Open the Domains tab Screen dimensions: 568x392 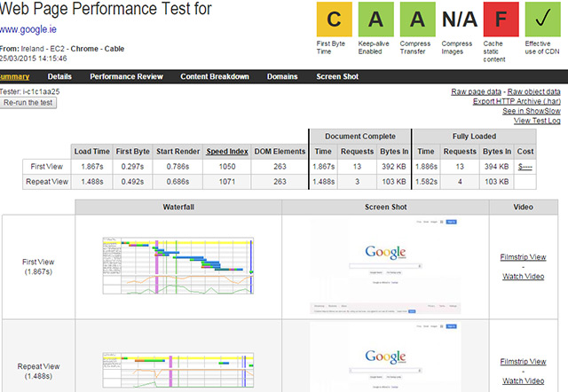tap(282, 76)
